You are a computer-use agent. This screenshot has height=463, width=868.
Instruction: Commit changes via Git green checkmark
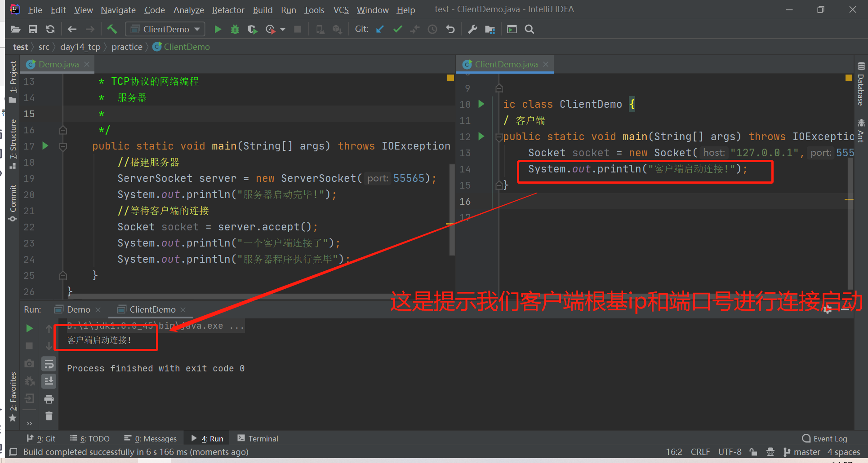point(397,30)
